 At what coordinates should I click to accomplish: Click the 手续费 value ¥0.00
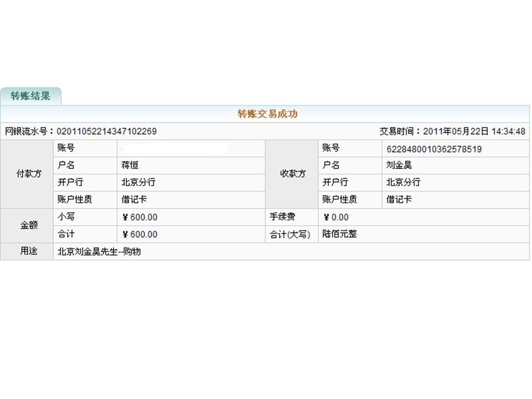click(336, 217)
